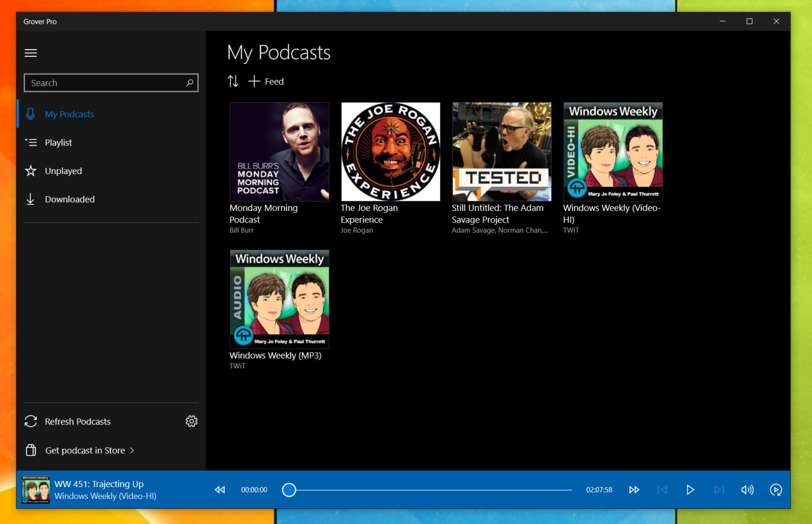Screen dimensions: 812x524
Task: Open volume speaker control
Action: (747, 490)
